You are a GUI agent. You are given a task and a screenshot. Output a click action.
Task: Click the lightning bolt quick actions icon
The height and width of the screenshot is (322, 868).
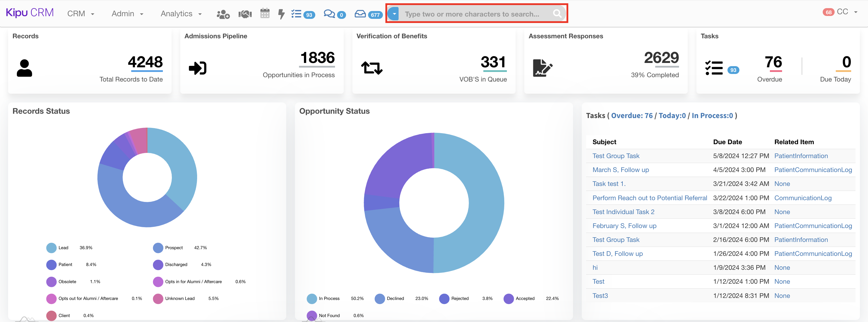tap(281, 14)
